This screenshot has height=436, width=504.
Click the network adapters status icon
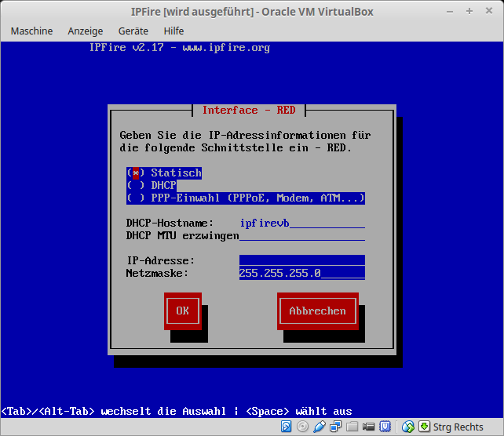tap(335, 427)
